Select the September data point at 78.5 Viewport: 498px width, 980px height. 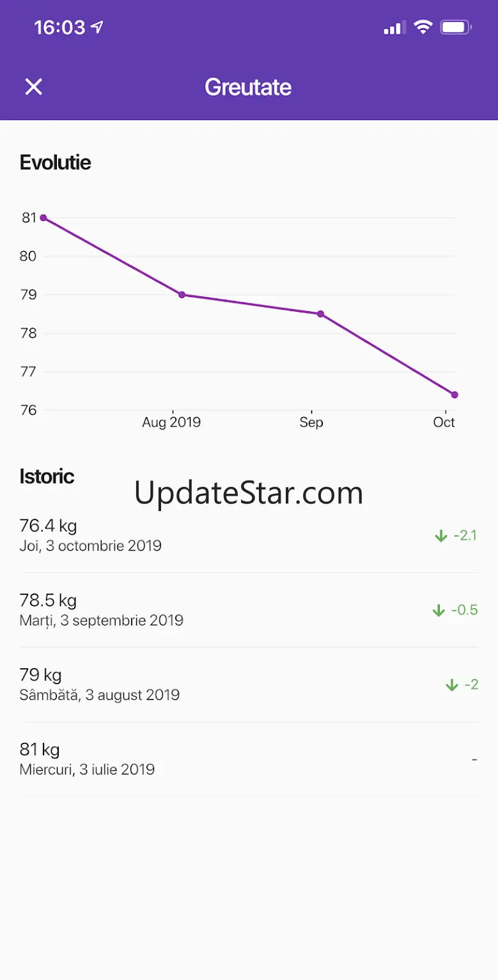click(320, 314)
